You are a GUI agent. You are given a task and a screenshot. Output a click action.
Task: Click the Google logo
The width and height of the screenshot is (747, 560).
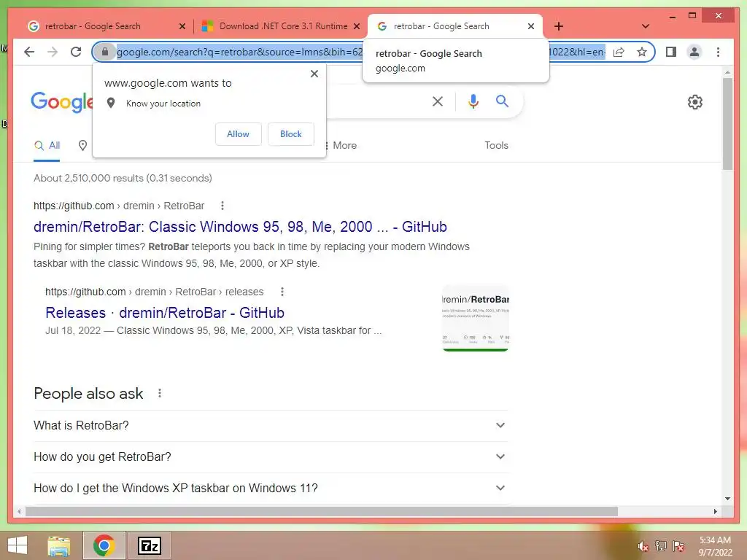click(x=61, y=102)
